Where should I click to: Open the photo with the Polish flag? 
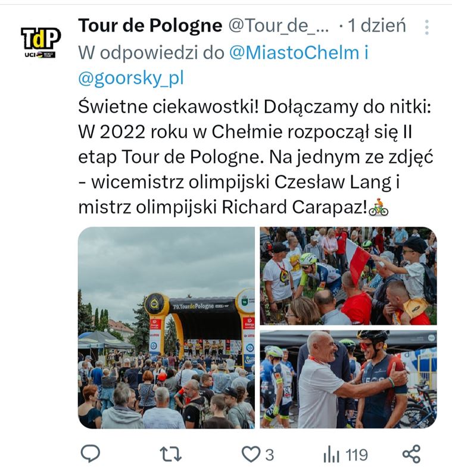coord(348,275)
